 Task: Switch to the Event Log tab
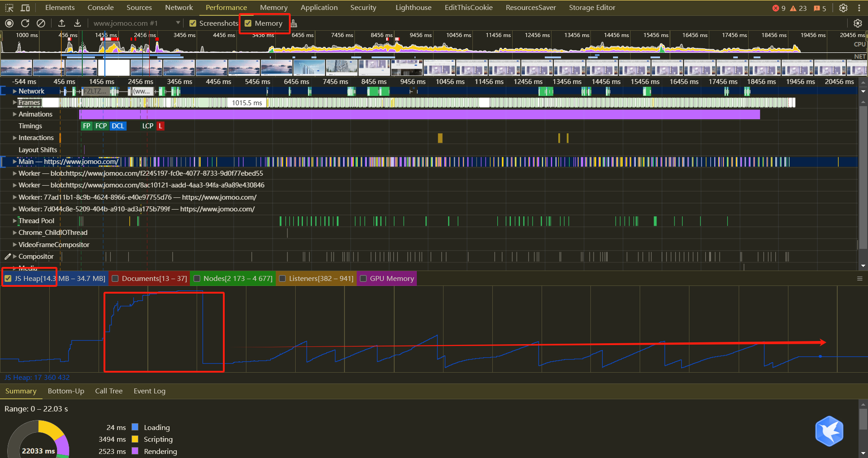150,391
